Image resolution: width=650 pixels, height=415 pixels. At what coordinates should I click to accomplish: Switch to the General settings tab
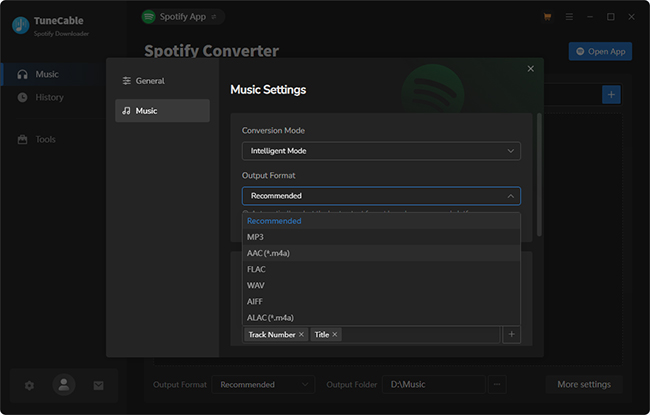pyautogui.click(x=162, y=81)
